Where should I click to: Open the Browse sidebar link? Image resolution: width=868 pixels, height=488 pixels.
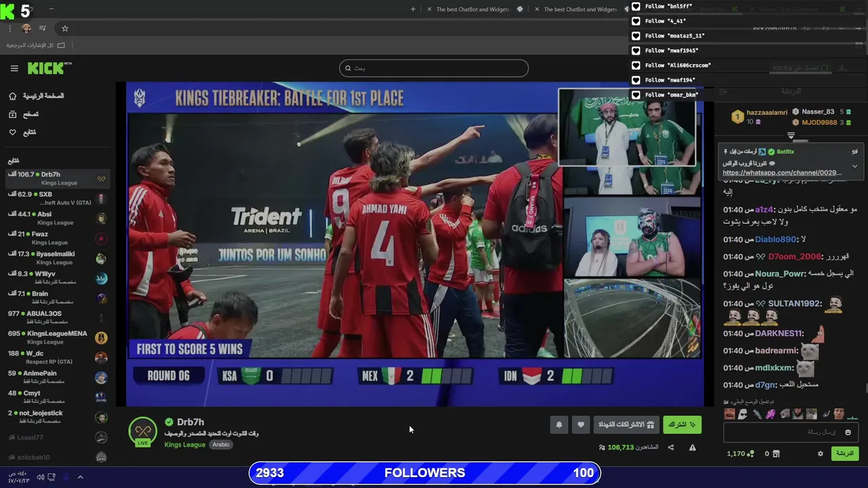point(23,115)
